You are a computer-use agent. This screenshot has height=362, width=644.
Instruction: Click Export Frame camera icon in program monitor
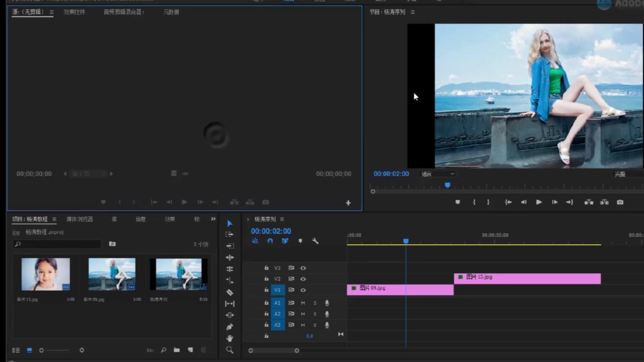620,202
